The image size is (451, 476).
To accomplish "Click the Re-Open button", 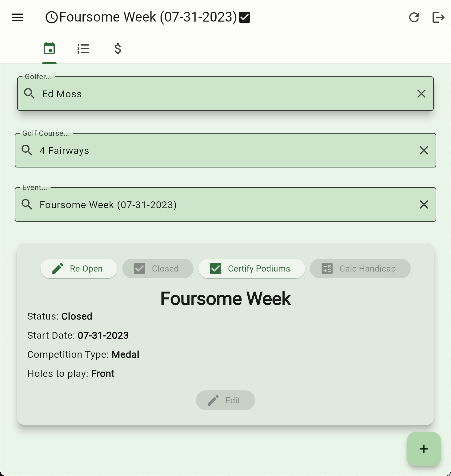I will click(79, 268).
